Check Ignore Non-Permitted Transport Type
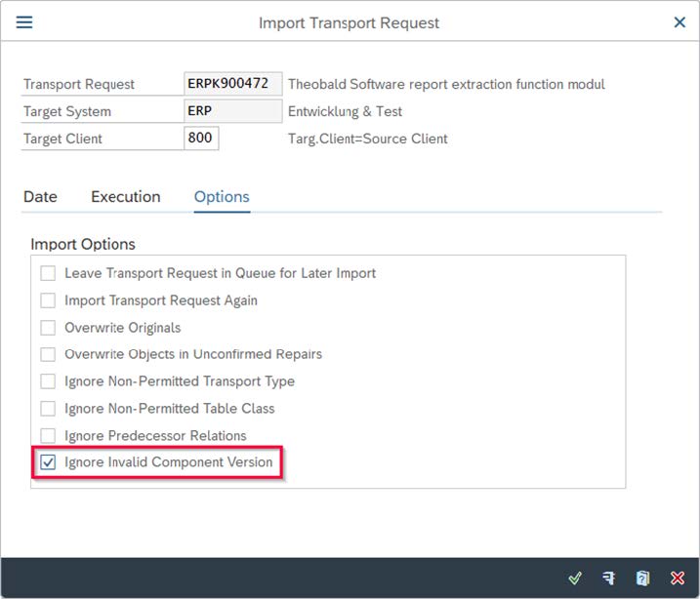 tap(48, 381)
